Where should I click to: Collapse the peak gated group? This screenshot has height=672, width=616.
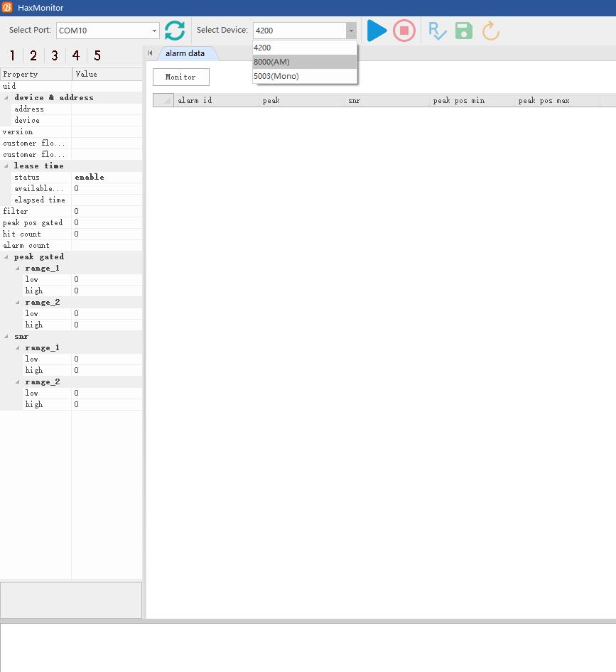coord(6,256)
